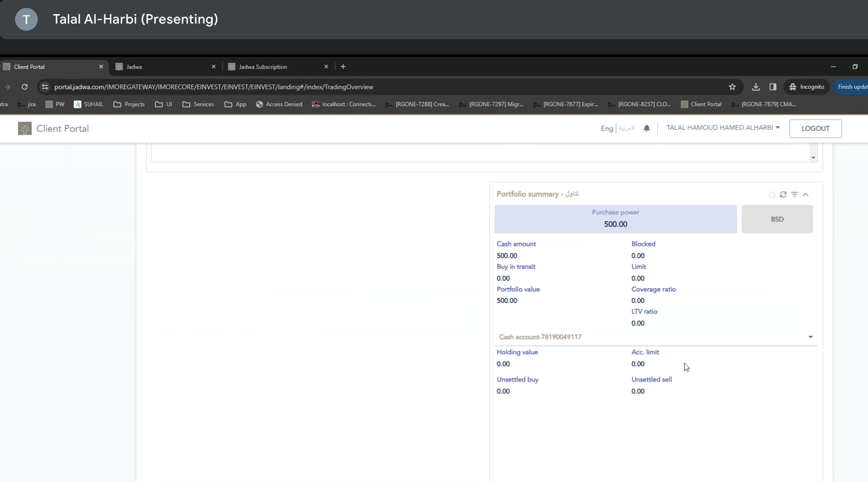This screenshot has height=482, width=868.
Task: Open the Portfolio summary filter icon
Action: (794, 194)
